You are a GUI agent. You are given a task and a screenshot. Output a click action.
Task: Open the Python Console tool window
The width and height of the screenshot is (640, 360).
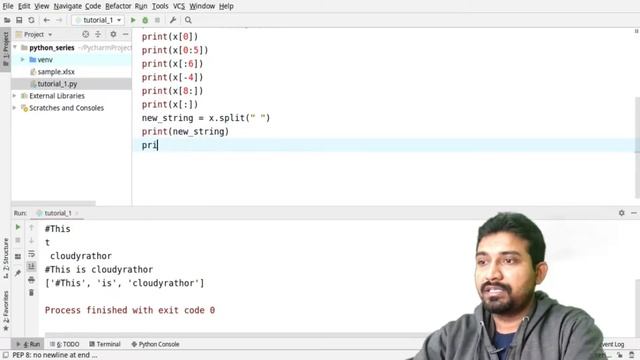coord(155,344)
